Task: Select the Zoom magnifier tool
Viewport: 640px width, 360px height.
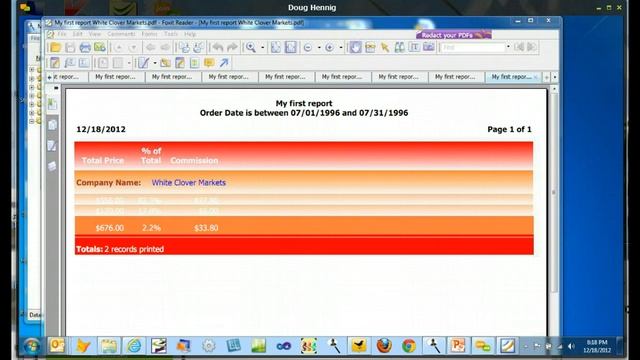Action: pos(251,48)
